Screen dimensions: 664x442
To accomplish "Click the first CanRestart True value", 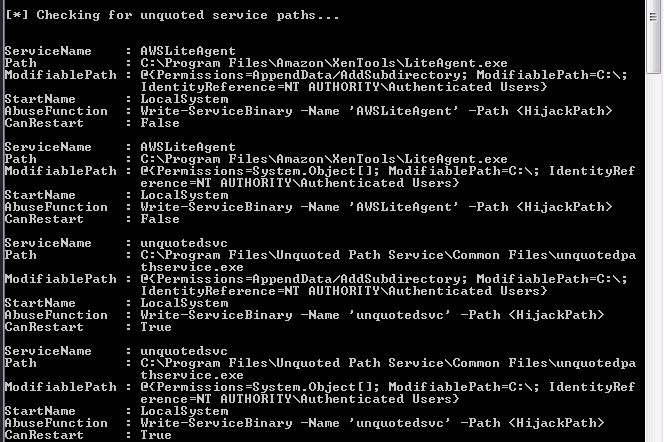I will click(156, 327).
